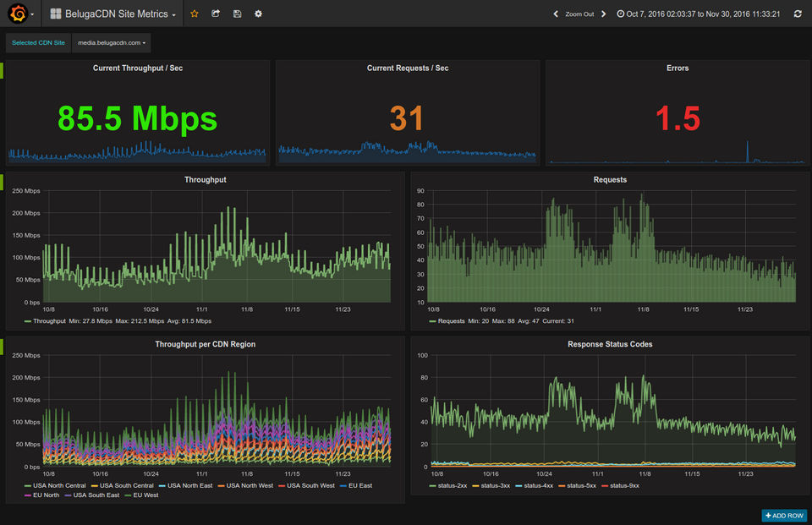This screenshot has height=525, width=812.
Task: Open dashboard settings gear icon
Action: (x=258, y=14)
